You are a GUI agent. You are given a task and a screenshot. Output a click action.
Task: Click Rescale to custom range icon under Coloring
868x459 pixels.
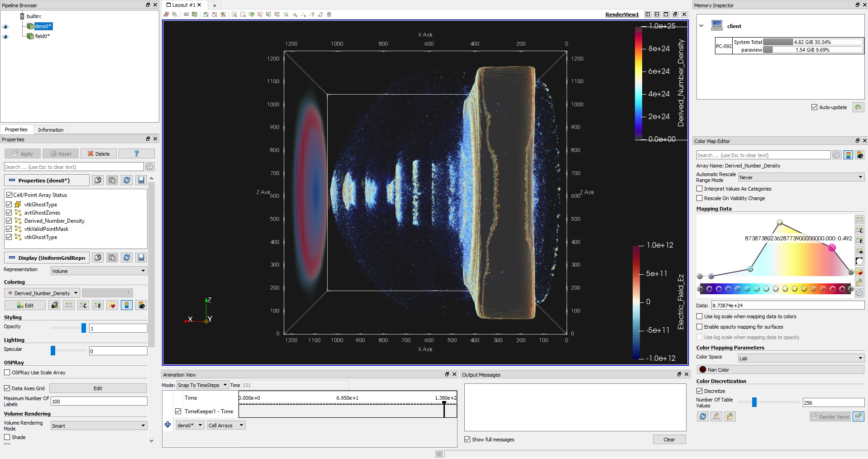(83, 305)
